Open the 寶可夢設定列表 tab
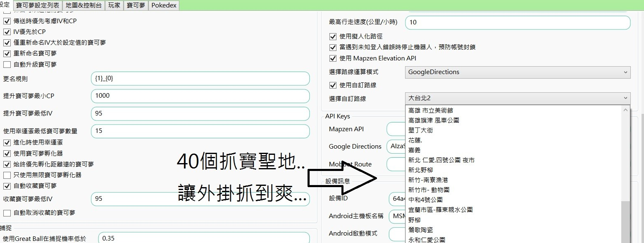 click(38, 5)
